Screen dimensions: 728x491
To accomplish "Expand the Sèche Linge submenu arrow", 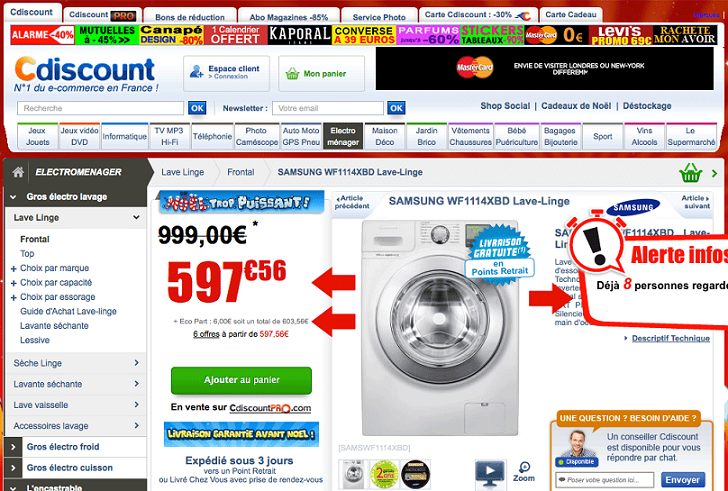I will [136, 362].
